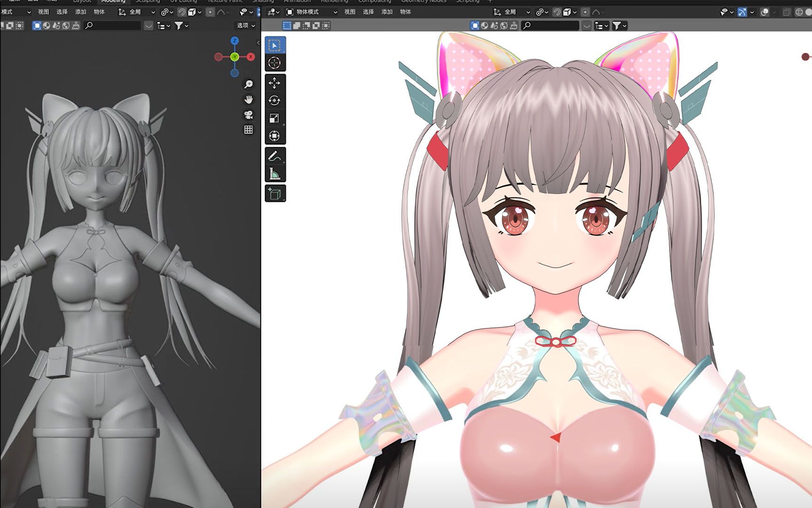Click the brush icon in right tool settings row

pos(514,25)
